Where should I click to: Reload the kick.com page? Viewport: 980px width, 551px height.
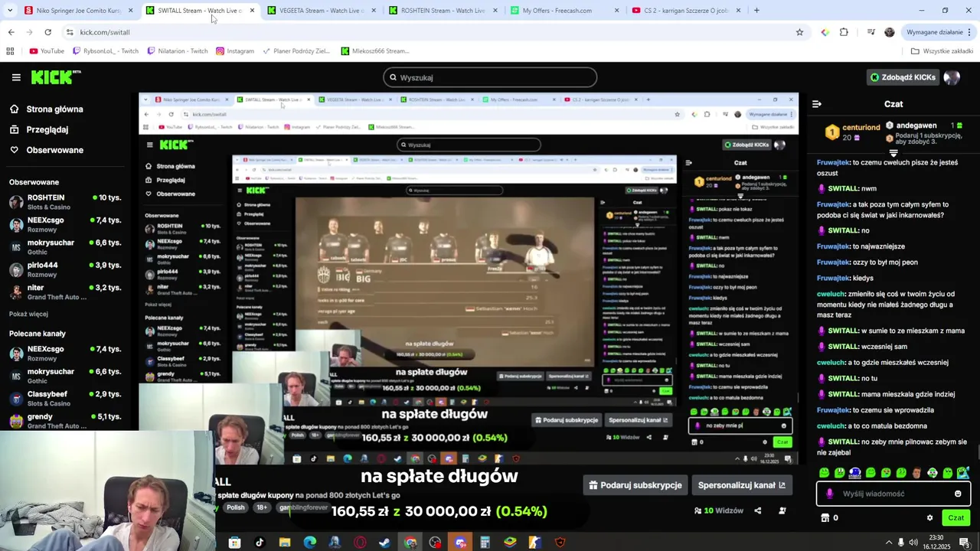(x=47, y=32)
